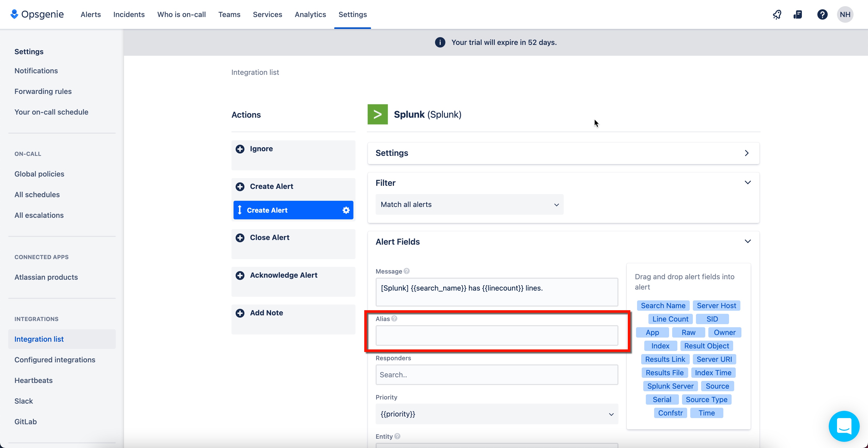
Task: Collapse the Alert Fields section
Action: [747, 242]
